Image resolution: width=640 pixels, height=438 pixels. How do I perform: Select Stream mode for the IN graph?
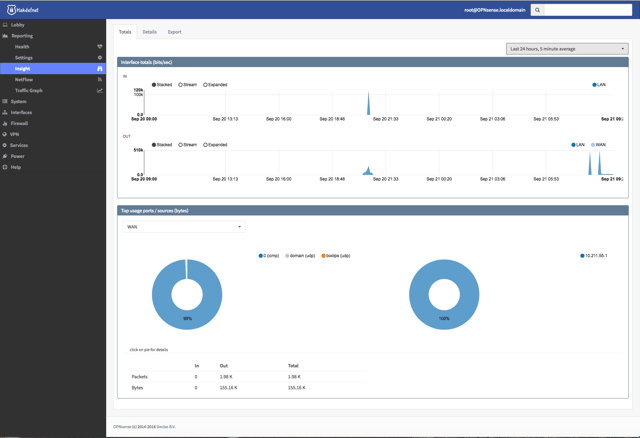pos(181,85)
